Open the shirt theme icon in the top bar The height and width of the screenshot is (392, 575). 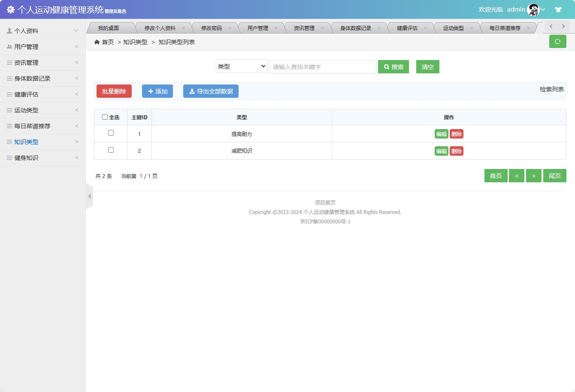click(558, 9)
